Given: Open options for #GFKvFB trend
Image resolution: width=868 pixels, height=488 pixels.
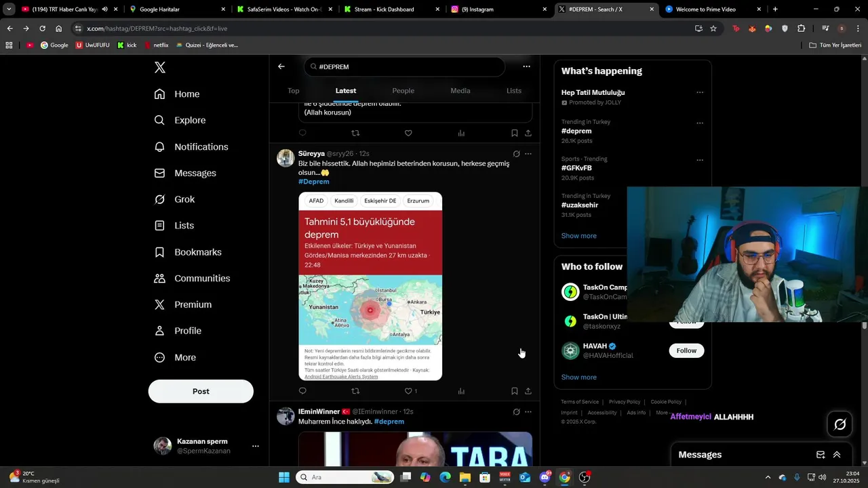Looking at the screenshot, I should 700,160.
